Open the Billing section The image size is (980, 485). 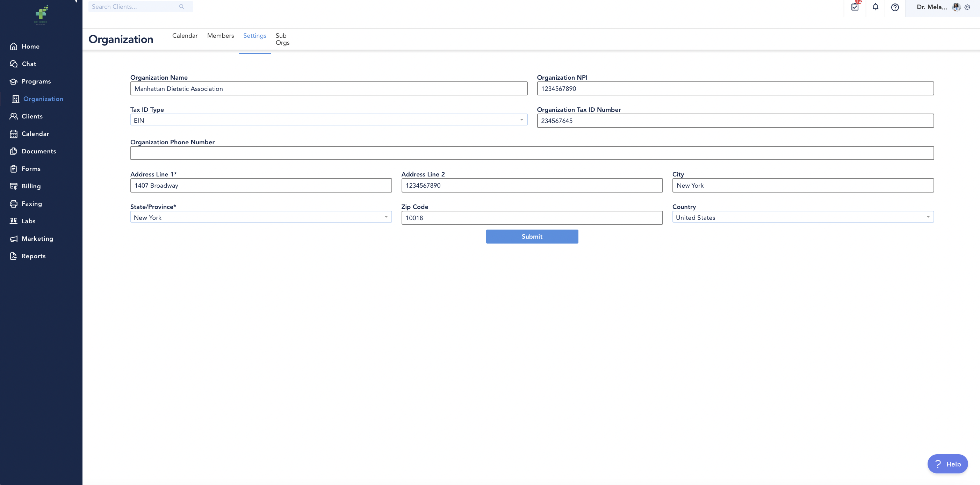pyautogui.click(x=30, y=186)
